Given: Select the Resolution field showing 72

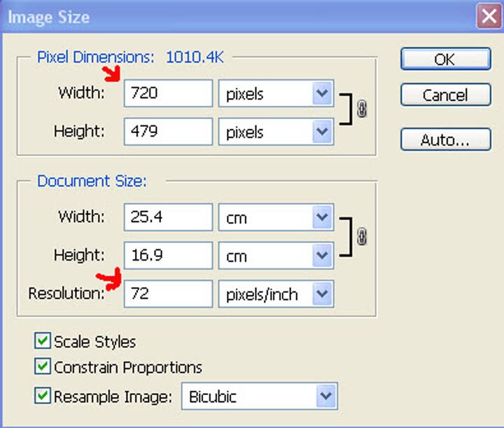Looking at the screenshot, I should point(169,294).
